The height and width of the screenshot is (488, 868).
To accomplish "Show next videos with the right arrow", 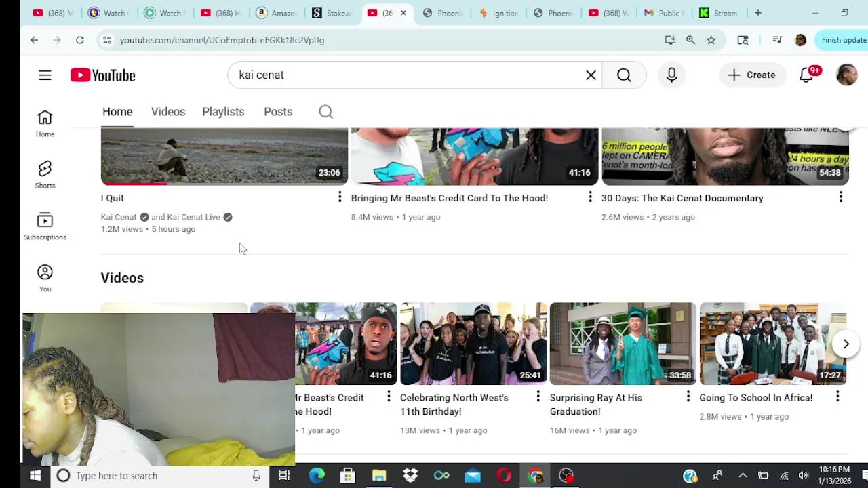I will (846, 344).
